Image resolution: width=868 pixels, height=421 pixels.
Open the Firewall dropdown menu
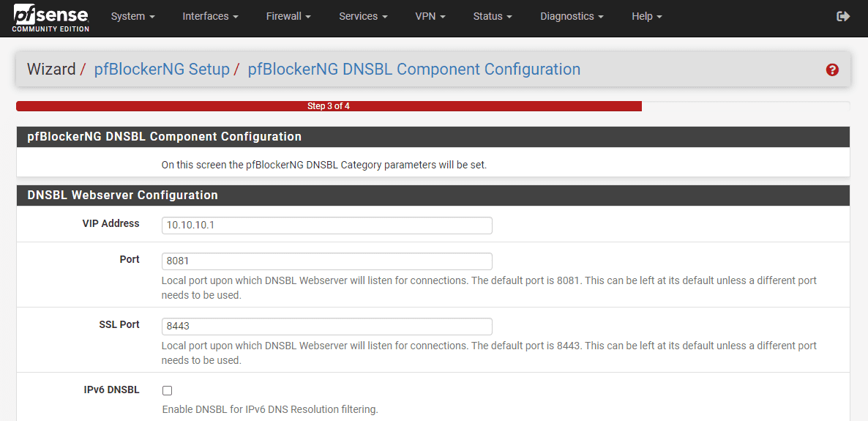pos(288,16)
